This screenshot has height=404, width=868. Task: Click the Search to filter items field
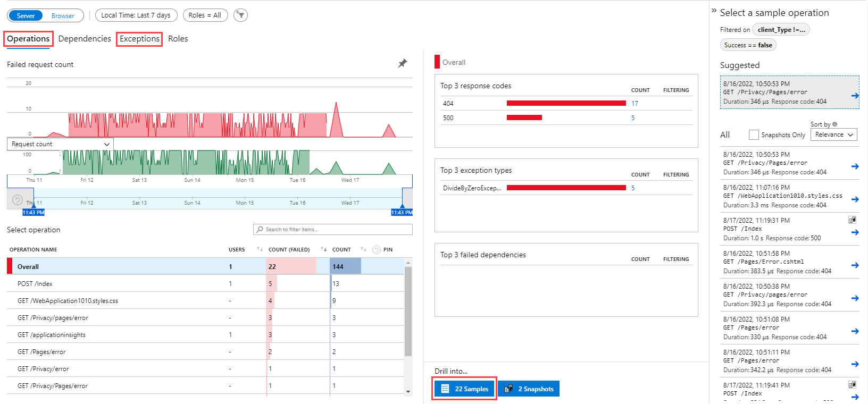tap(333, 230)
